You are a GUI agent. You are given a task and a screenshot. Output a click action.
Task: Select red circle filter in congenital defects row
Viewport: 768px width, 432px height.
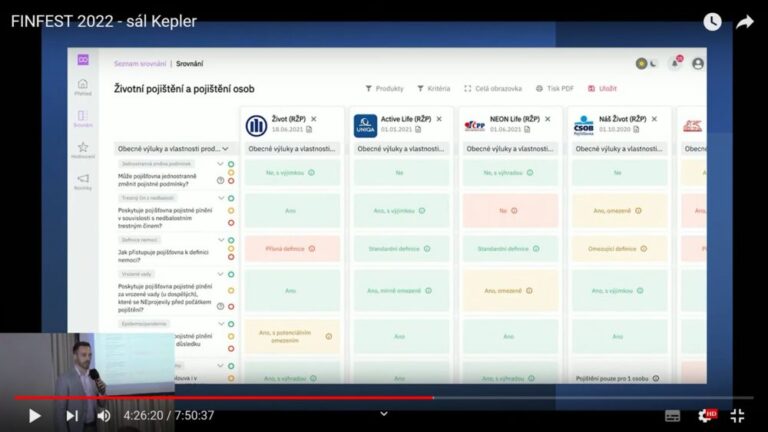click(231, 307)
